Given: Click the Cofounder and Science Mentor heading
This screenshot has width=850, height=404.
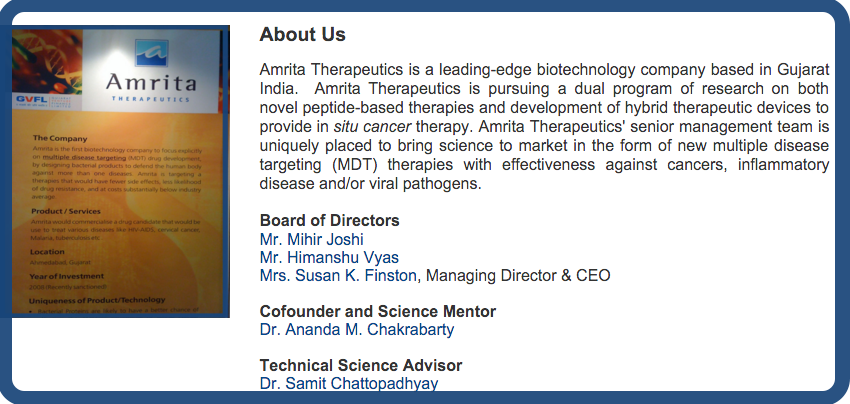Looking at the screenshot, I should pos(377,311).
